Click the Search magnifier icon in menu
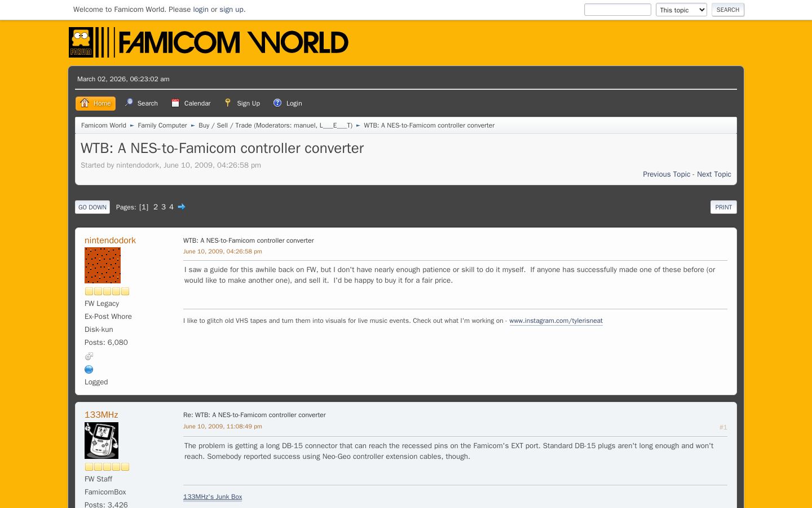This screenshot has width=812, height=508. [129, 103]
